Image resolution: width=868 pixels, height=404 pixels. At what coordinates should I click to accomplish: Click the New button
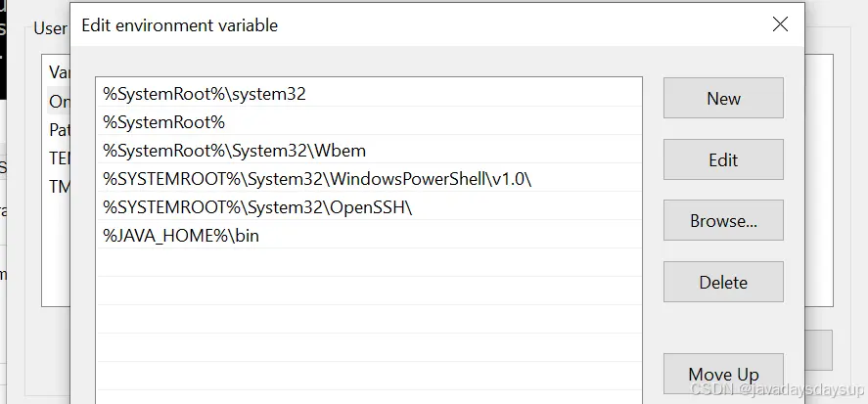click(723, 98)
